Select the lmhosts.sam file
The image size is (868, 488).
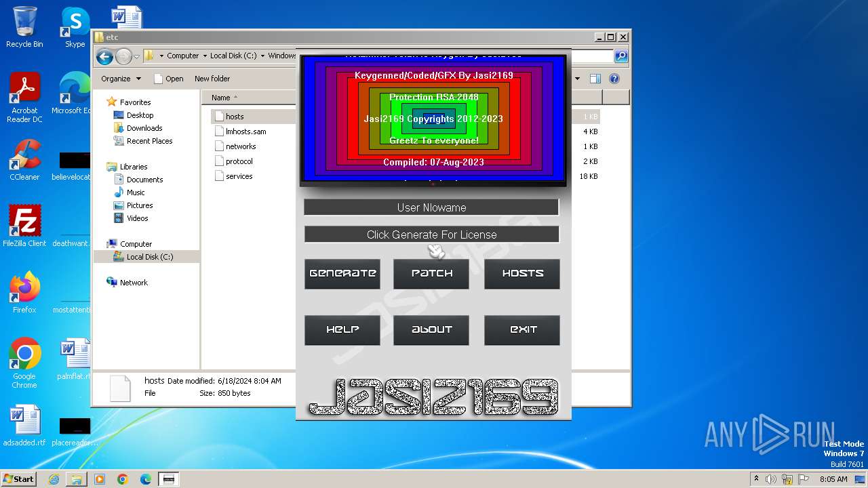[245, 131]
